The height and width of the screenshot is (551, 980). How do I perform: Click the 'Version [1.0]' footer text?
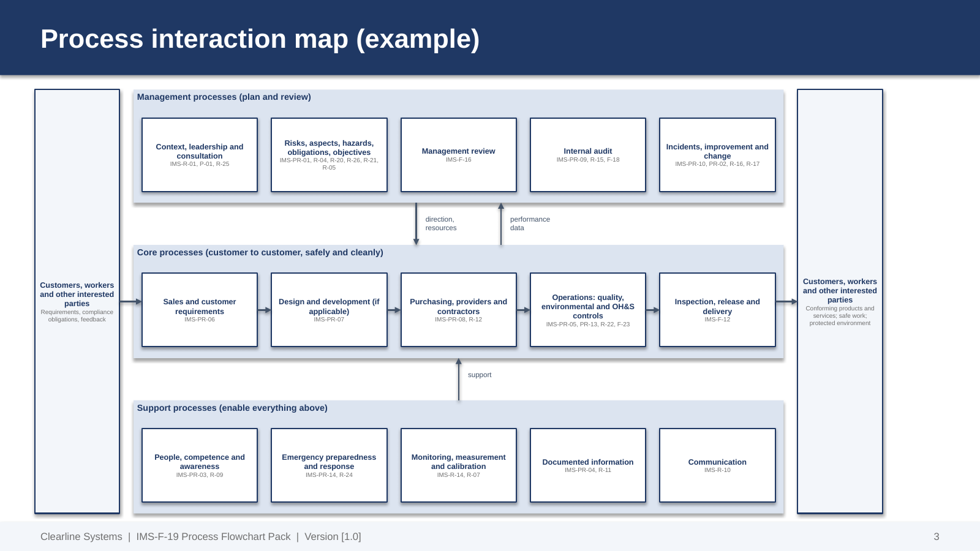333,537
